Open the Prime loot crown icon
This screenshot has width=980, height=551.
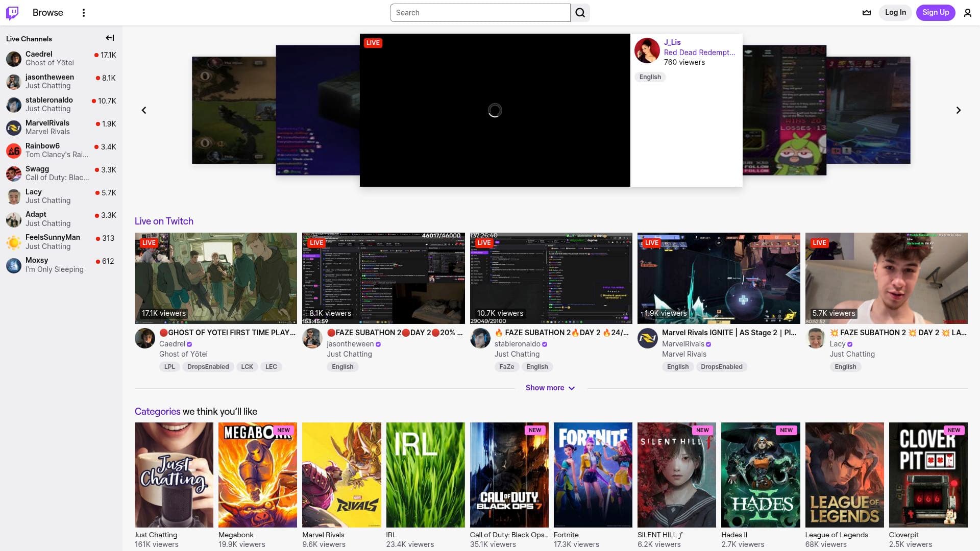(x=867, y=13)
